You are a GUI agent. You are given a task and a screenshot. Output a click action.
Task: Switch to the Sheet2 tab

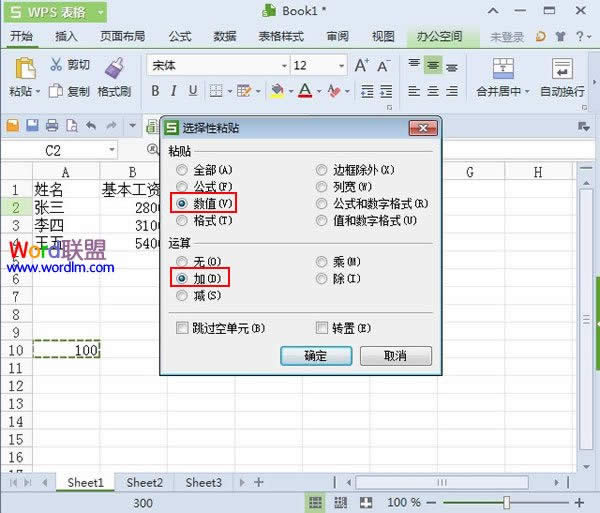(x=144, y=483)
